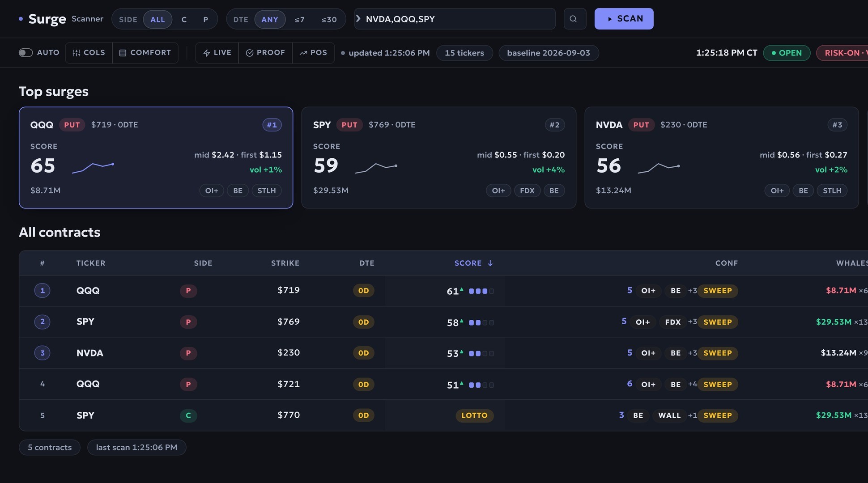Open the QQQ $719 put surge card
Viewport: 868px width, 483px height.
(x=156, y=157)
